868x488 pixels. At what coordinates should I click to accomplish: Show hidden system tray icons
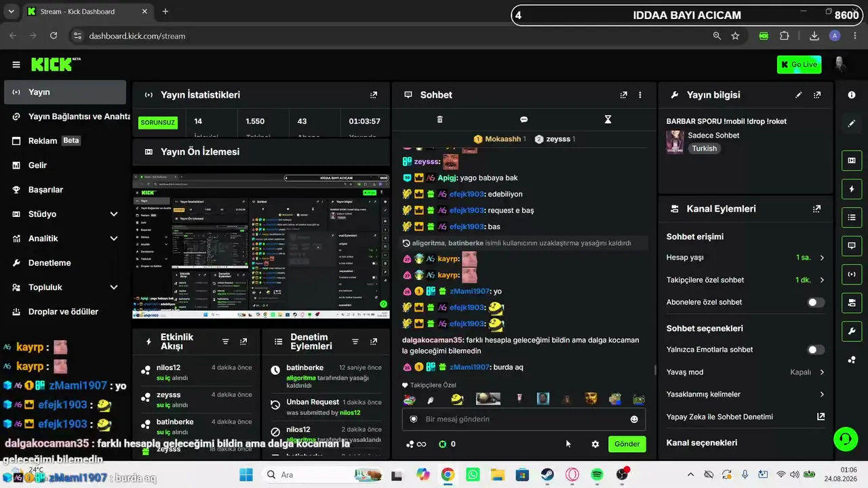coord(691,474)
